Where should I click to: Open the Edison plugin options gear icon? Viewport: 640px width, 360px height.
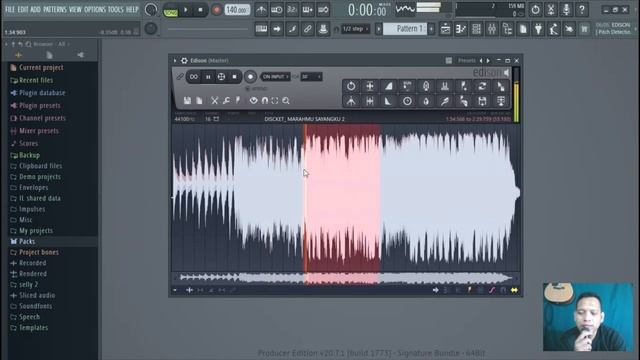pos(184,60)
